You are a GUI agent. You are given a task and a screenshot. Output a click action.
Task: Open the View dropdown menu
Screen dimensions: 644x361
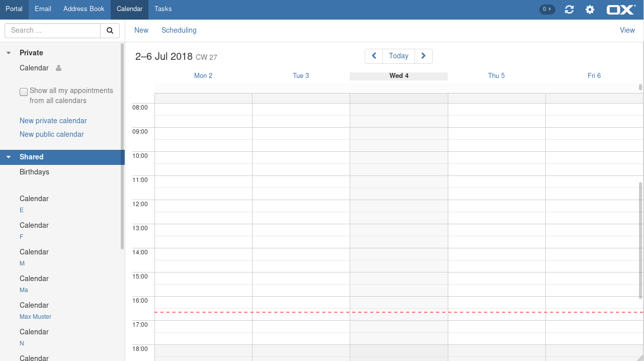tap(627, 30)
